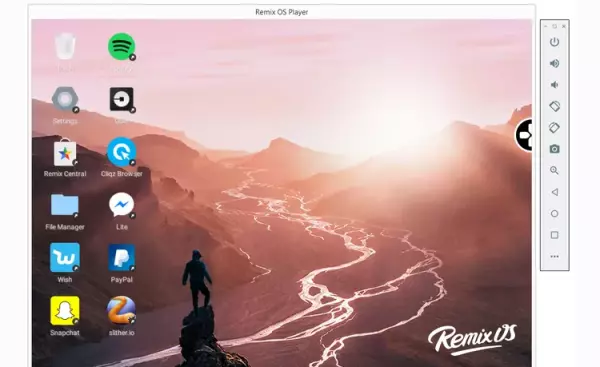Increase volume in emulator sidebar
Screen dimensions: 600x367
point(554,63)
